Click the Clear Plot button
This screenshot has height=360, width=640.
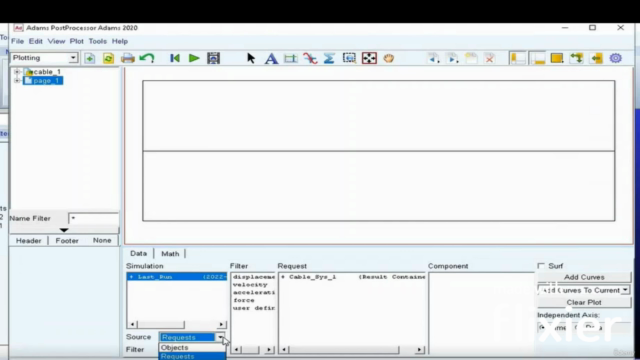[584, 302]
